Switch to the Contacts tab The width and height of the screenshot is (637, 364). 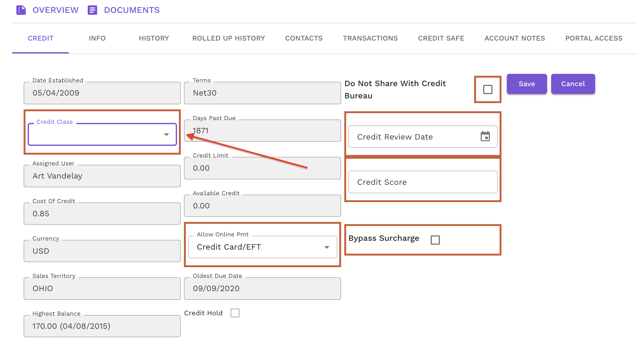click(304, 38)
